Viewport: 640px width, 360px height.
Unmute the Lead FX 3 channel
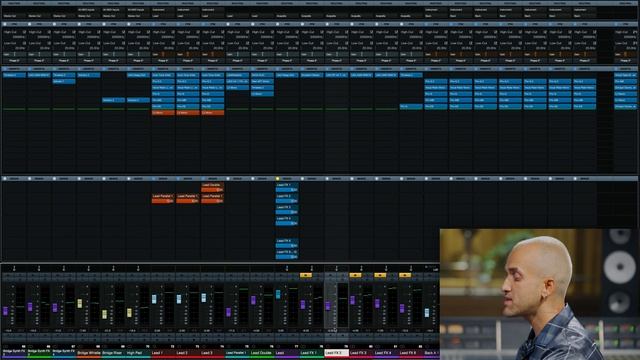tap(355, 275)
